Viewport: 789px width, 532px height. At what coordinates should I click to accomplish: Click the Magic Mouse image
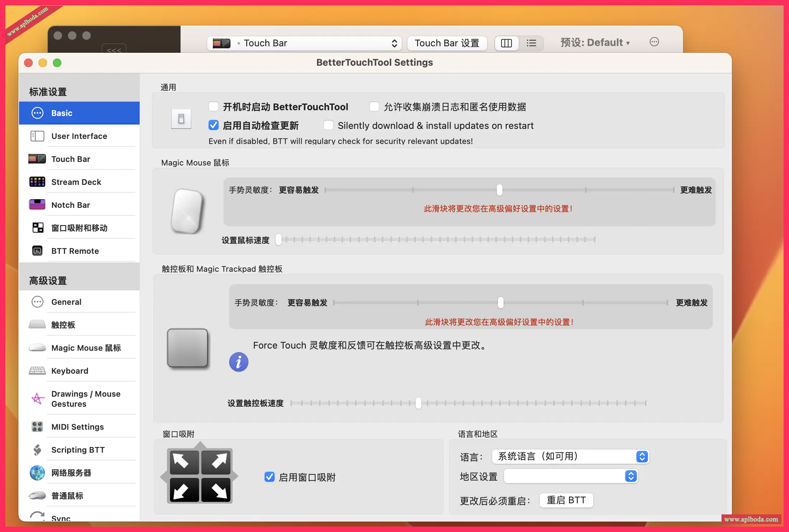pyautogui.click(x=187, y=211)
